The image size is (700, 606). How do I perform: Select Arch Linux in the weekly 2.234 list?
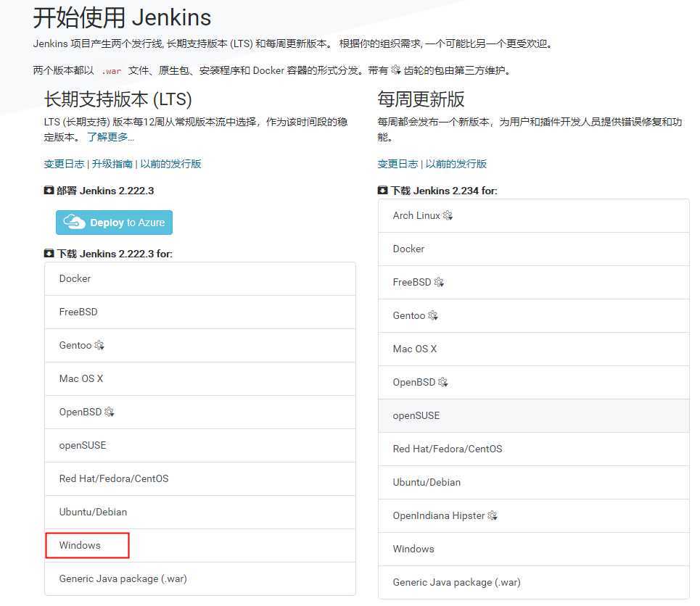[x=533, y=216]
